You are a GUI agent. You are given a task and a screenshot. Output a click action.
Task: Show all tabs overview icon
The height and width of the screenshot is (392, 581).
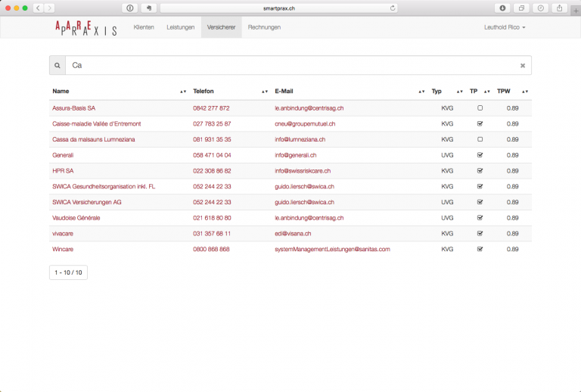click(x=521, y=8)
